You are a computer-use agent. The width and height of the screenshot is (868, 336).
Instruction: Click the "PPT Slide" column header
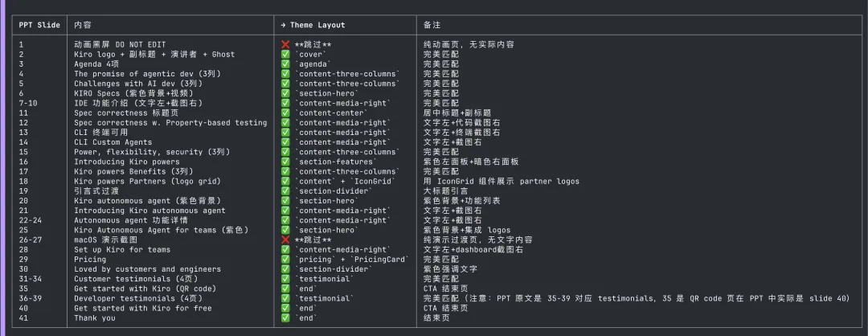(x=39, y=25)
